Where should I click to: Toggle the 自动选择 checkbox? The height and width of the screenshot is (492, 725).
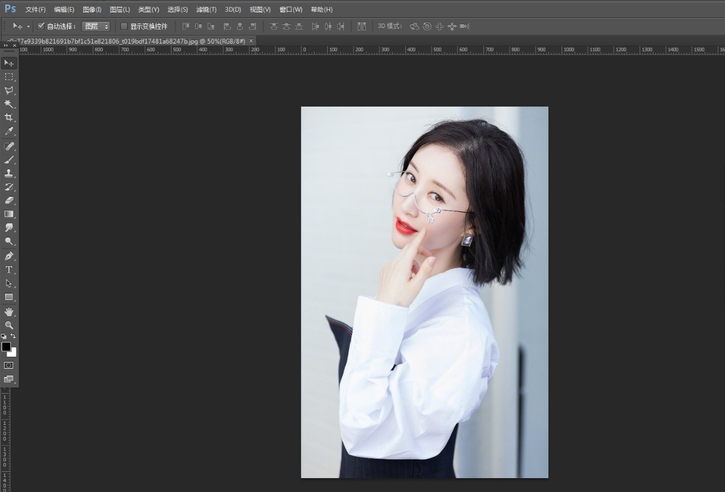41,26
